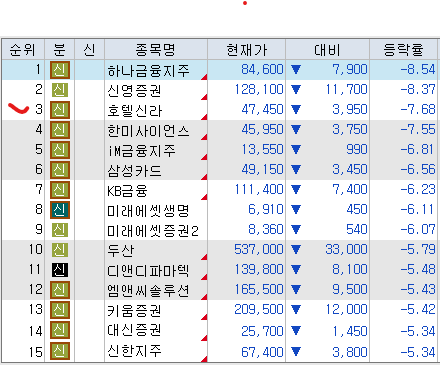Image resolution: width=440 pixels, height=365 pixels.
Task: Sort by the 종목명 column header
Action: click(x=156, y=50)
